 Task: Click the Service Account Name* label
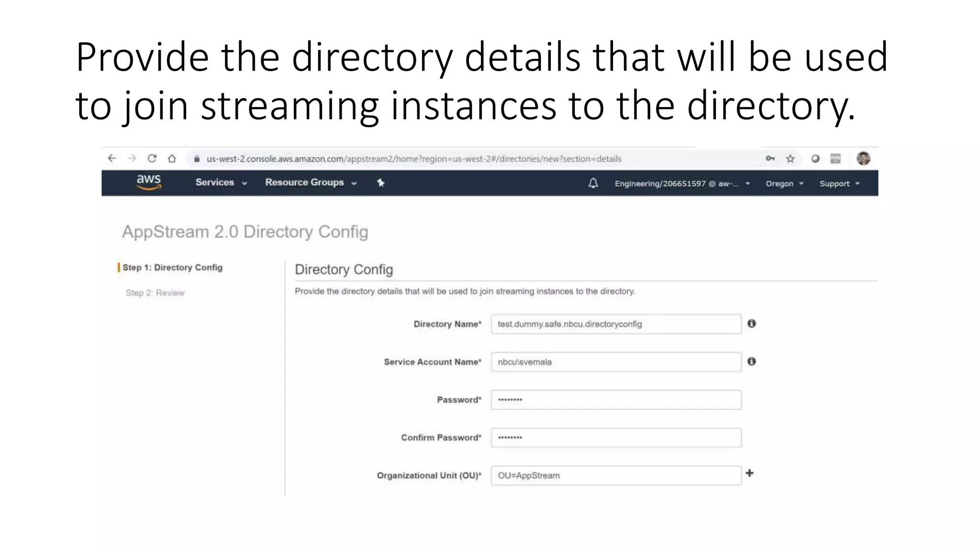pyautogui.click(x=433, y=362)
